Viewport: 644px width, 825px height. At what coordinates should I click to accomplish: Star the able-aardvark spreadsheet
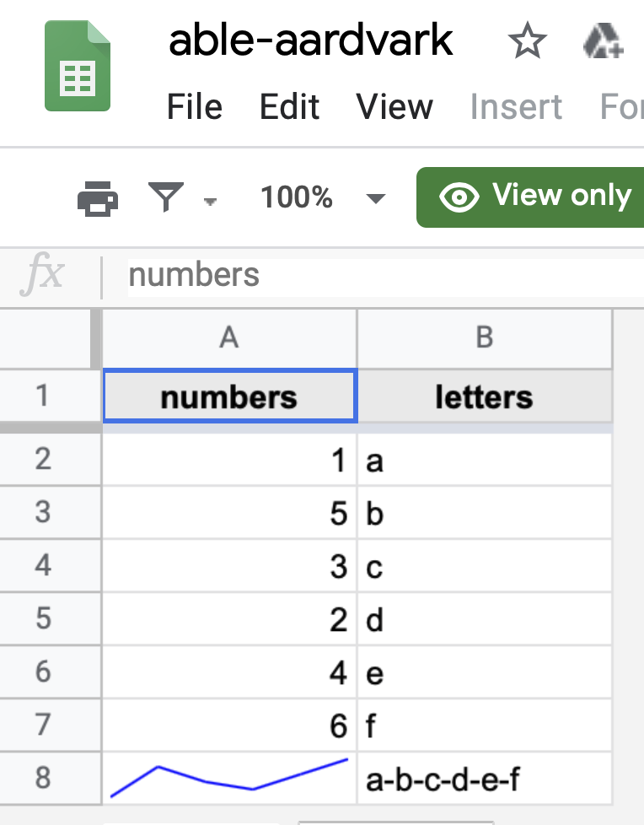tap(528, 41)
